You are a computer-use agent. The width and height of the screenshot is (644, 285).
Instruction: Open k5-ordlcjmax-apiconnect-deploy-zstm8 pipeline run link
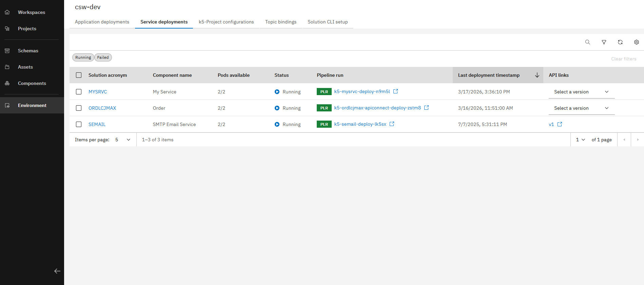(x=377, y=108)
